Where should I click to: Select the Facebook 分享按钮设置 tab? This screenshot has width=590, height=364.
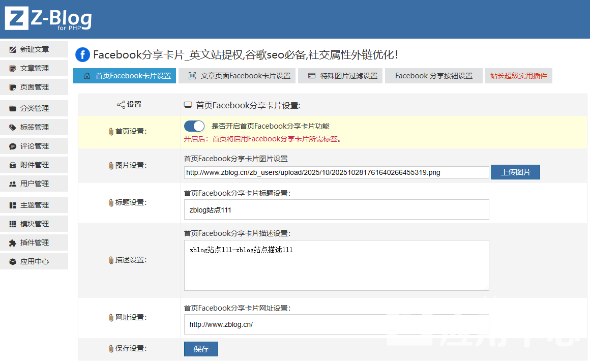(433, 76)
